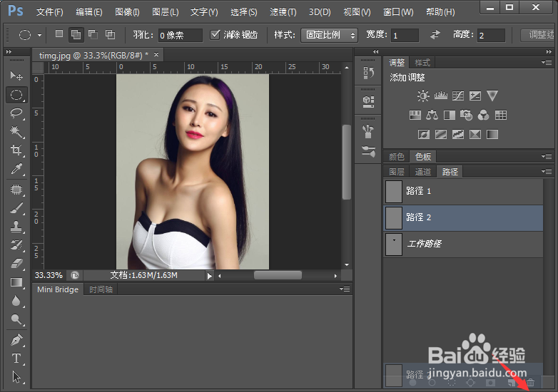Add a Vibrance adjustment
558x392 pixels.
[x=492, y=96]
